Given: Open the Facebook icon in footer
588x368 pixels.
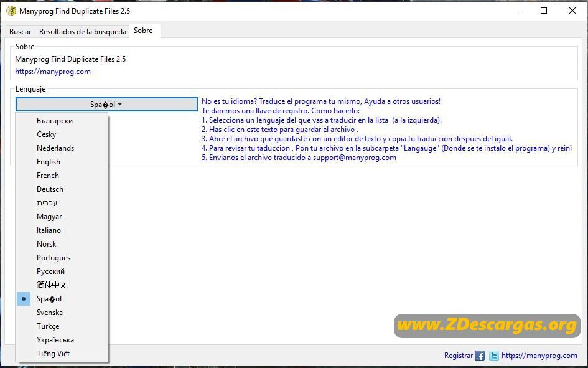Looking at the screenshot, I should (x=480, y=356).
